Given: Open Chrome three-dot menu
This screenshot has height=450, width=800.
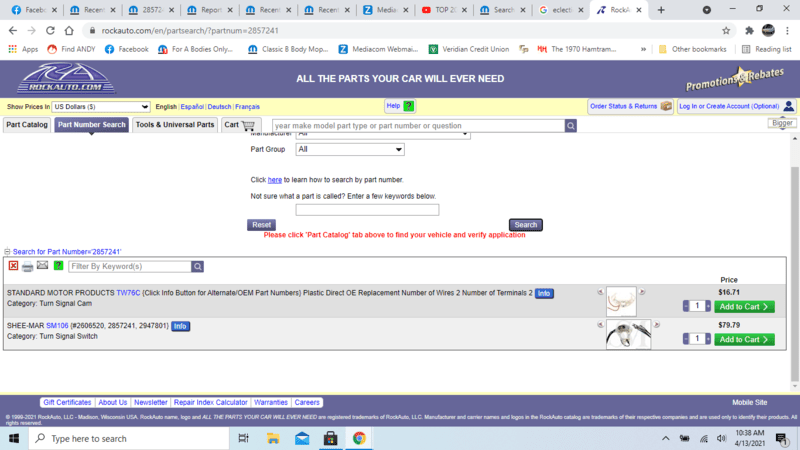Looking at the screenshot, I should [x=787, y=31].
